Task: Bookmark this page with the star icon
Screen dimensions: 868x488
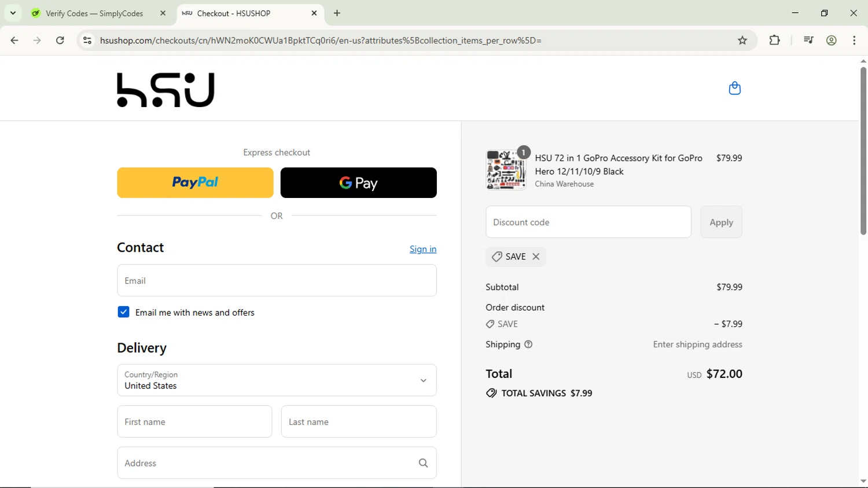Action: (742, 41)
